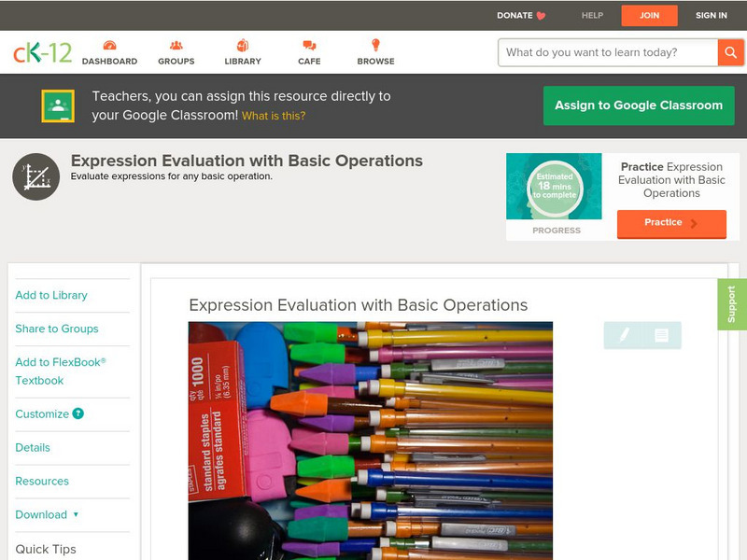Viewport: 747px width, 560px height.
Task: Click the Cafe label in navigation
Action: pos(309,62)
